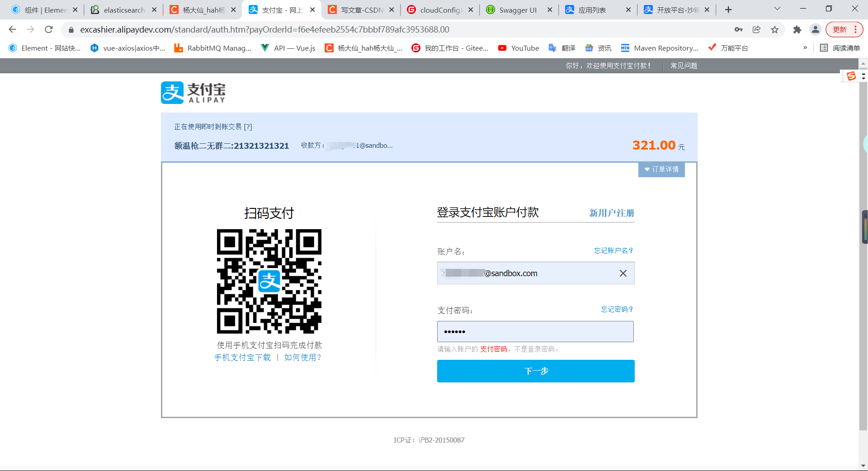Screen dimensions: 868x471
Task: Click the [?] instant transaction help
Action: coord(248,127)
